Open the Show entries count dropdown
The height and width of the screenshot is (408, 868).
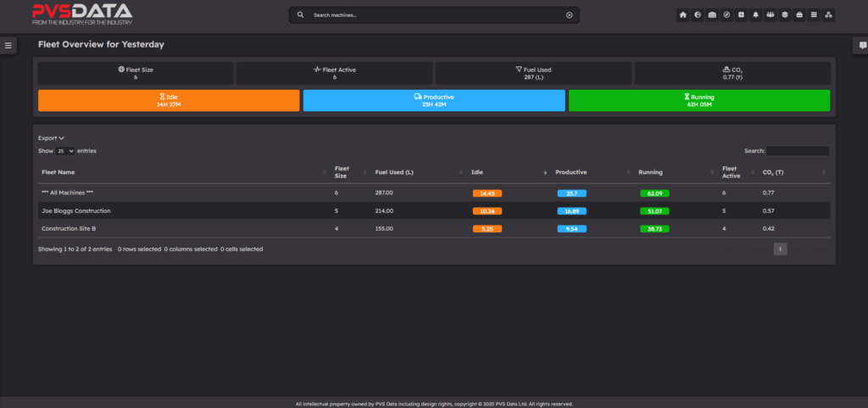[64, 151]
